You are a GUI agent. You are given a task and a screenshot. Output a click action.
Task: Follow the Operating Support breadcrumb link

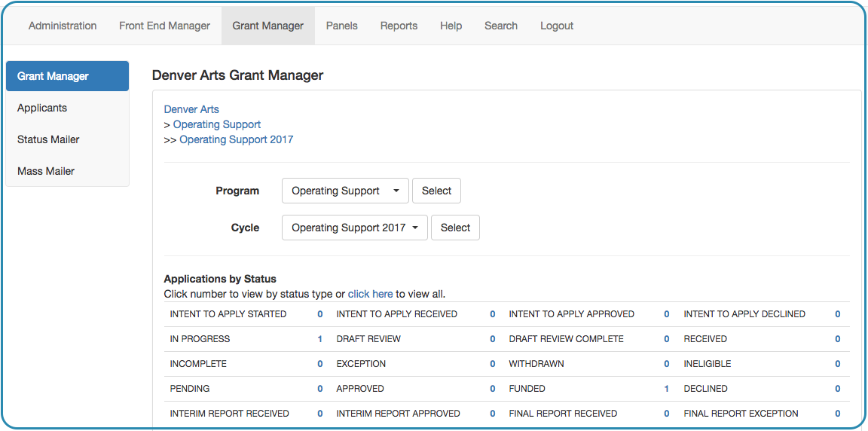click(217, 124)
